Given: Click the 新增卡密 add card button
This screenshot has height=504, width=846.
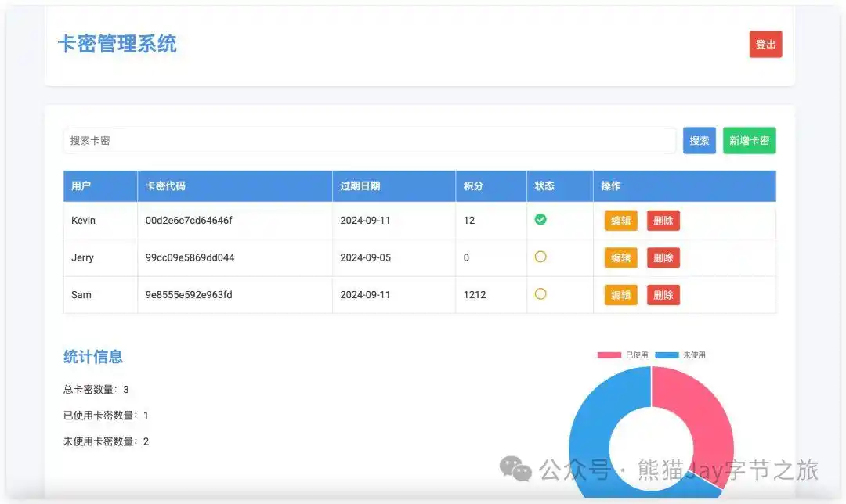Looking at the screenshot, I should pos(749,140).
